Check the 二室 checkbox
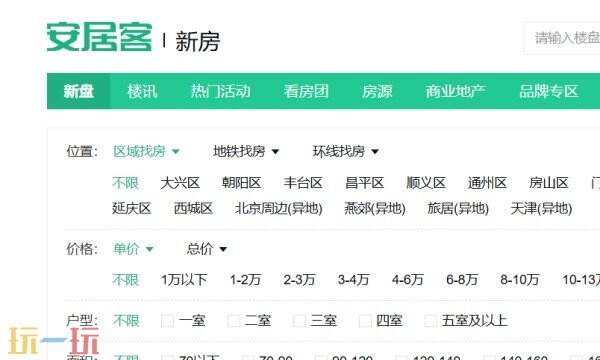600x360 pixels. click(x=233, y=321)
